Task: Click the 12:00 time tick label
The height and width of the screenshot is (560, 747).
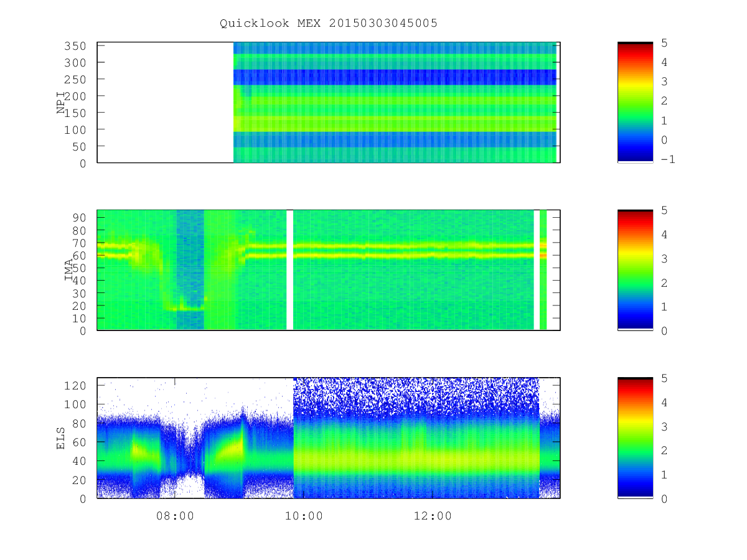Action: [x=433, y=516]
